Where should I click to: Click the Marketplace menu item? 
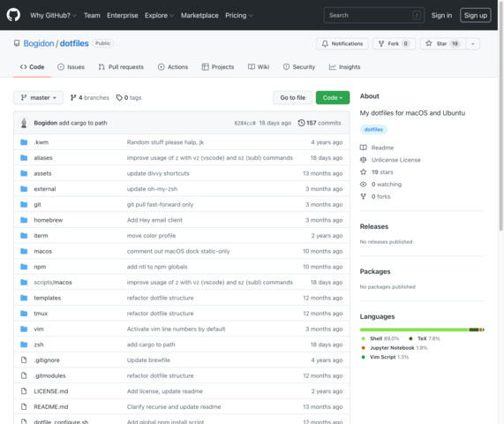(x=199, y=15)
